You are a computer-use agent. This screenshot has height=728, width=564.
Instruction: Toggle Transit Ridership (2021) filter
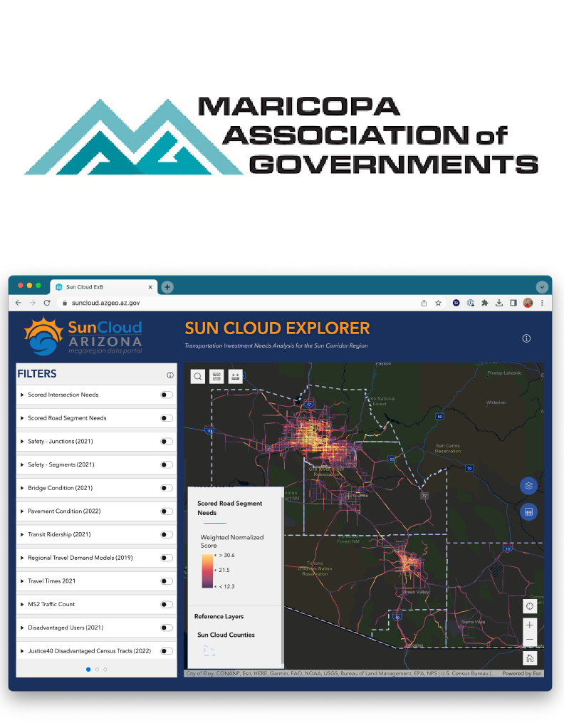167,535
